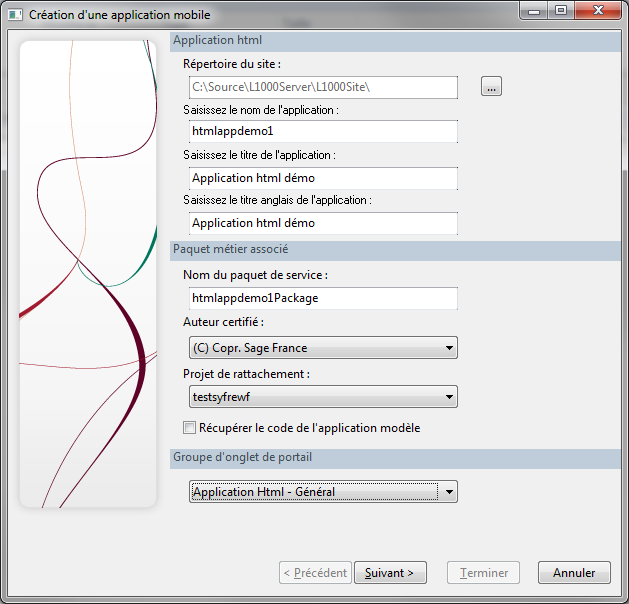Viewport: 629px width, 604px height.
Task: Click the Répertoire du site label
Action: tap(232, 64)
